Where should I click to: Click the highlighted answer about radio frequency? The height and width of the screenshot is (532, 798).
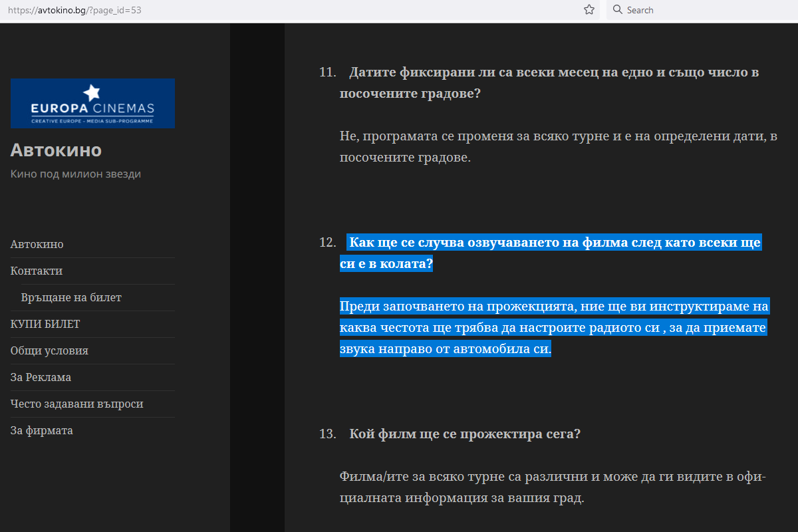point(555,327)
